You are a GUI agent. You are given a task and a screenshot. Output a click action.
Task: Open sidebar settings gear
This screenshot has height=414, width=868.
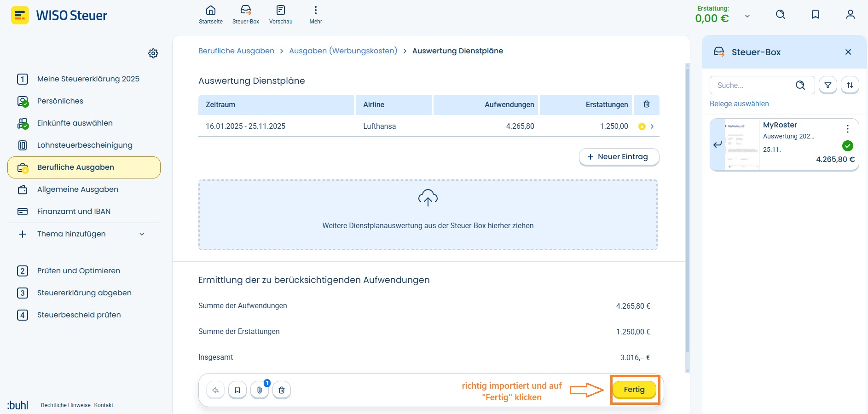coord(153,53)
